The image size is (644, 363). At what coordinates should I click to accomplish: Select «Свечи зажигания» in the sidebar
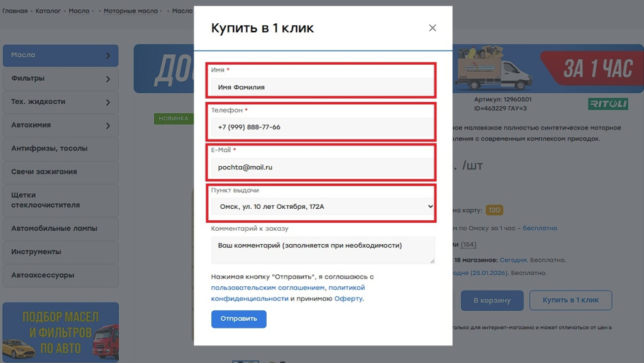tap(60, 172)
